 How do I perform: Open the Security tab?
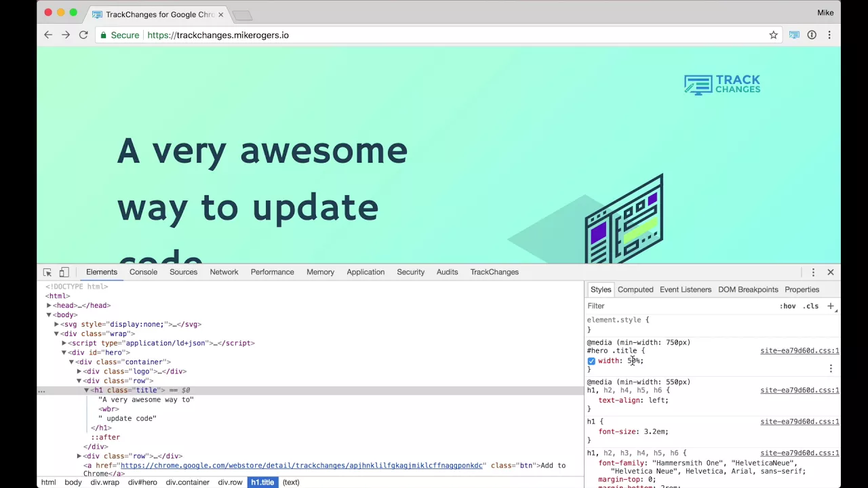point(410,272)
